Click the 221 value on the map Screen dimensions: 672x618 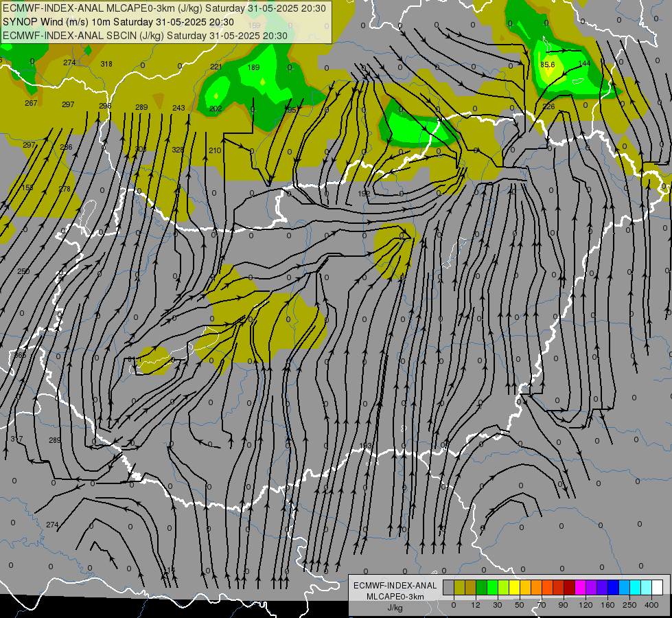pos(216,67)
